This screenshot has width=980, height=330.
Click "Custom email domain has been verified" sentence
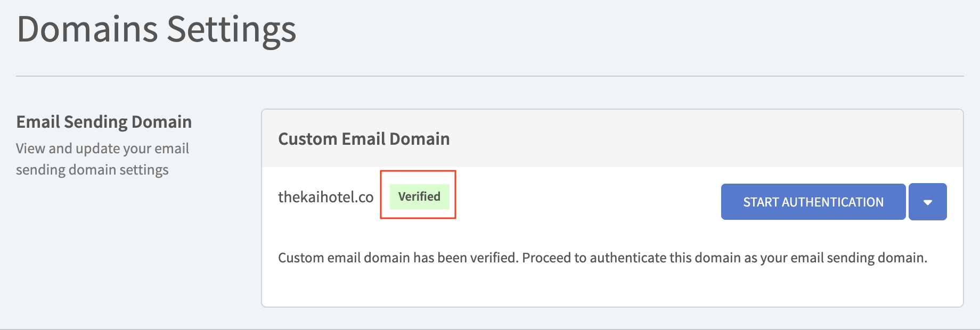398,258
